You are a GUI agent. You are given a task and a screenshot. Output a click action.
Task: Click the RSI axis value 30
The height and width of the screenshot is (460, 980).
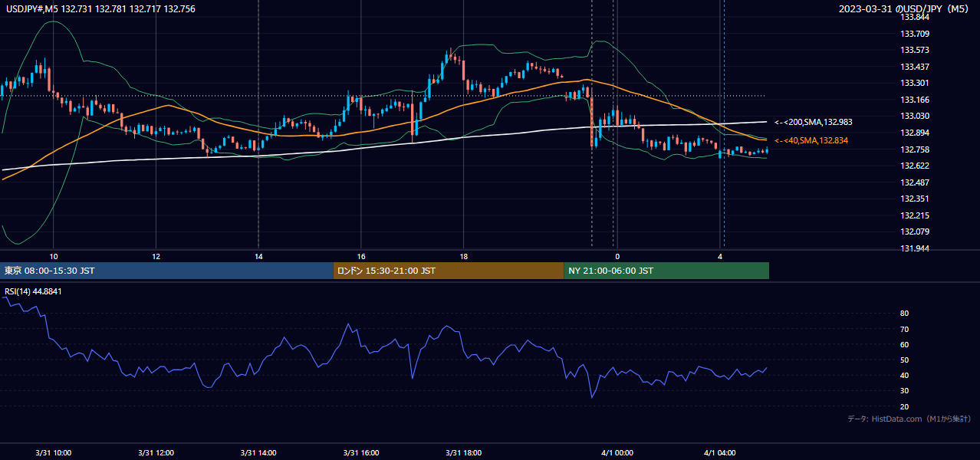[x=904, y=391]
